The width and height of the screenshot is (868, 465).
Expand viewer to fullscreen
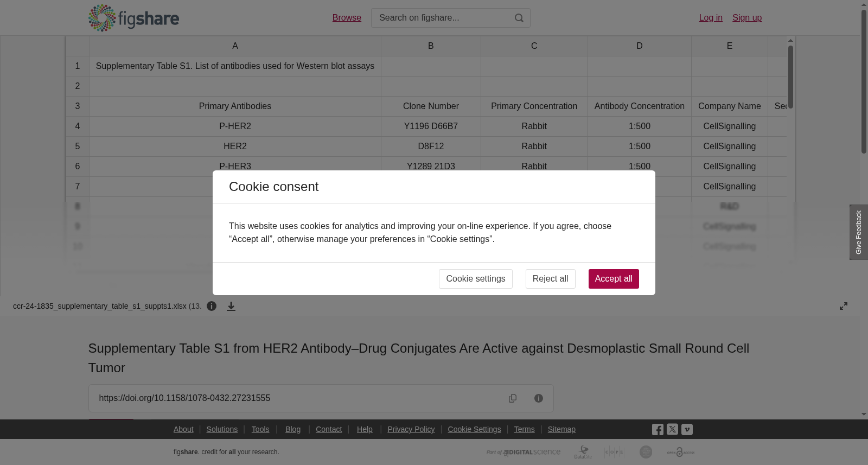844,306
